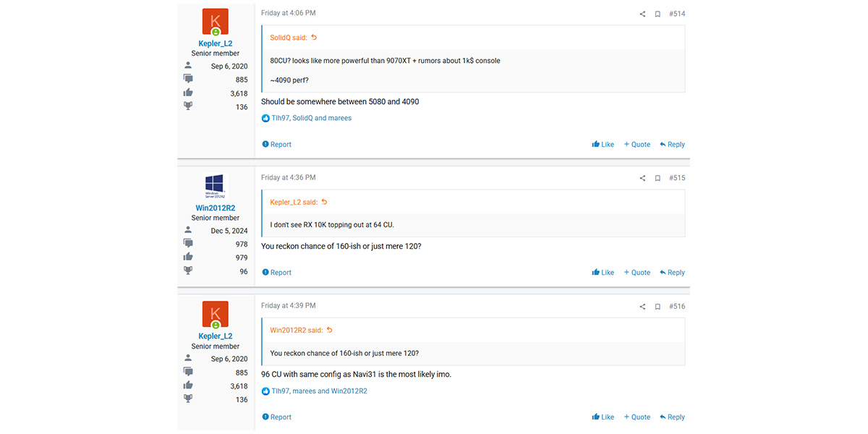View users who liked post #514
The image size is (868, 434).
click(x=311, y=118)
